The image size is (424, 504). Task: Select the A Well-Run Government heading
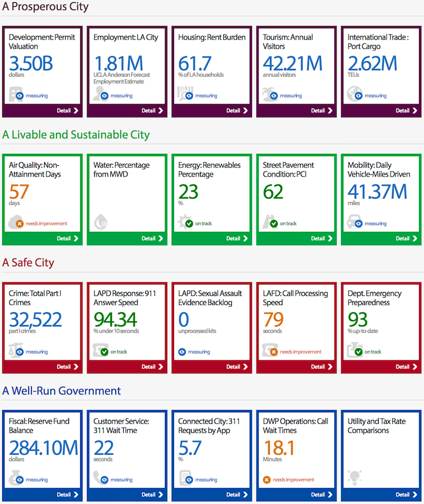click(62, 391)
